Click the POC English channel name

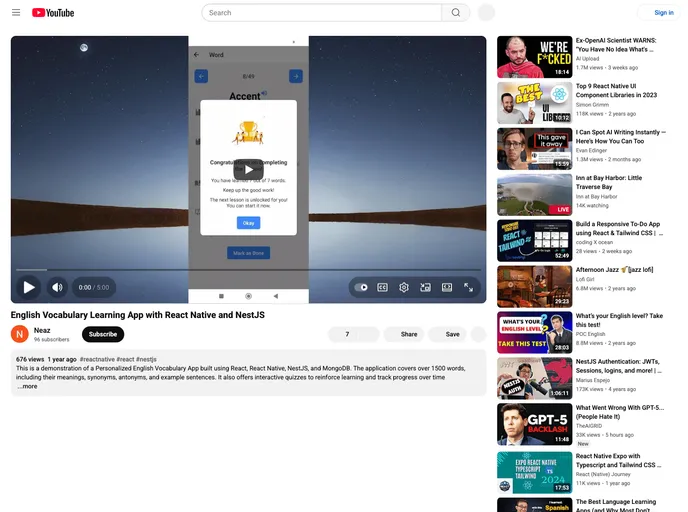coord(590,334)
